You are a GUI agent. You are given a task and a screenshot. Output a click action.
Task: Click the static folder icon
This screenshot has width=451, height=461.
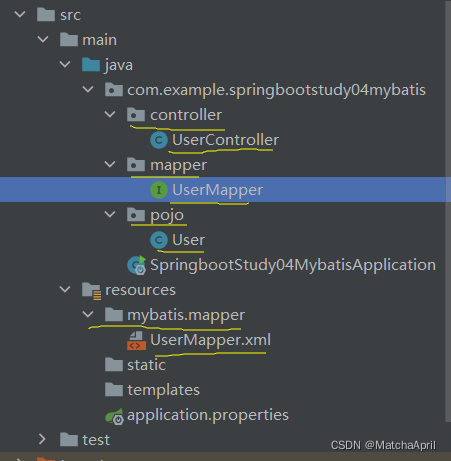click(x=114, y=365)
